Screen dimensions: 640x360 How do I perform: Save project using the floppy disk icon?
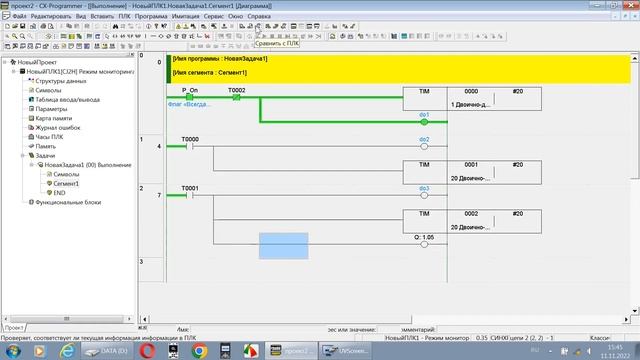click(x=22, y=26)
